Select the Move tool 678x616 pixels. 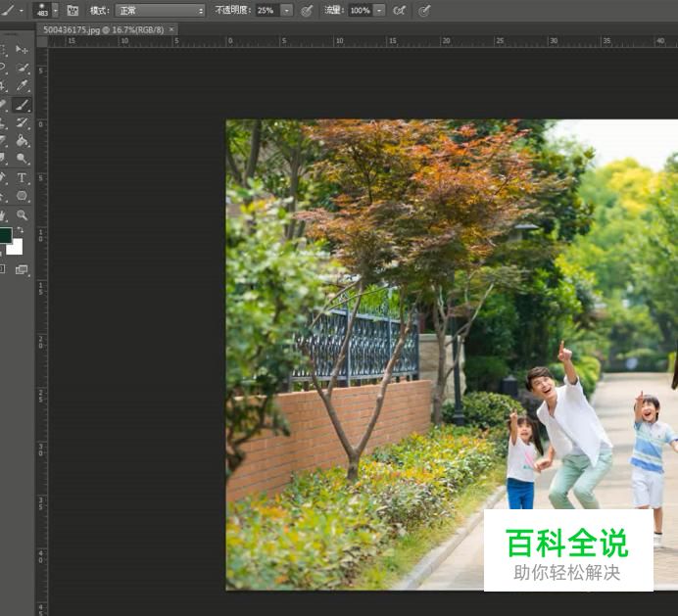click(22, 48)
